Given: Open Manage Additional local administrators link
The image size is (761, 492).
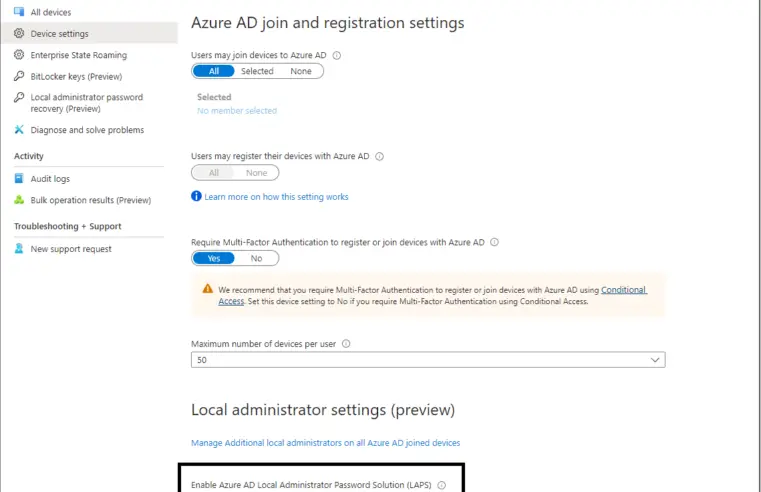Looking at the screenshot, I should click(325, 442).
